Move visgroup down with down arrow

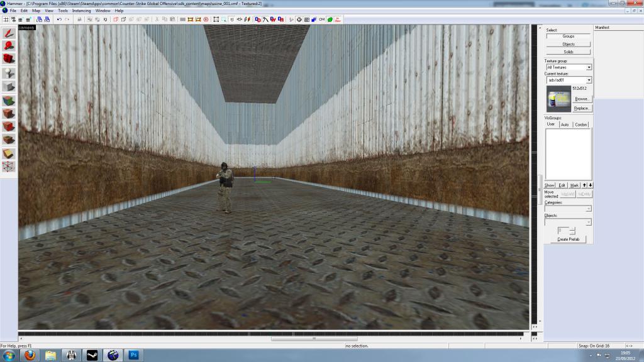(590, 185)
